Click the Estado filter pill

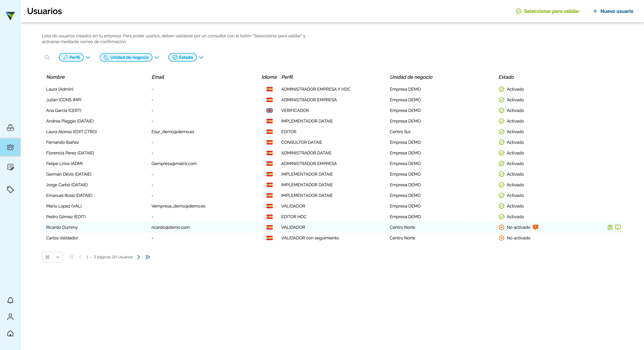[182, 57]
